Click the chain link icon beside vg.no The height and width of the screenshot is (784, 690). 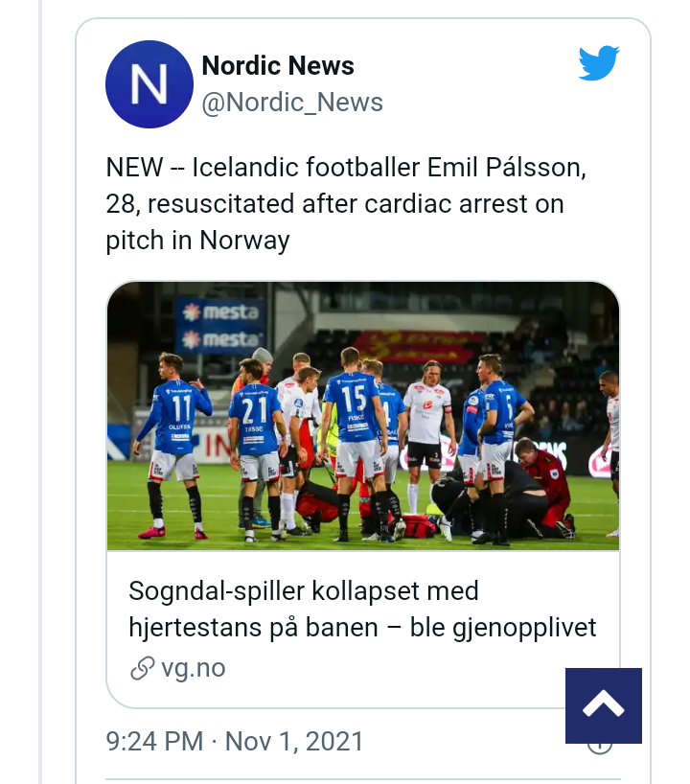click(142, 668)
